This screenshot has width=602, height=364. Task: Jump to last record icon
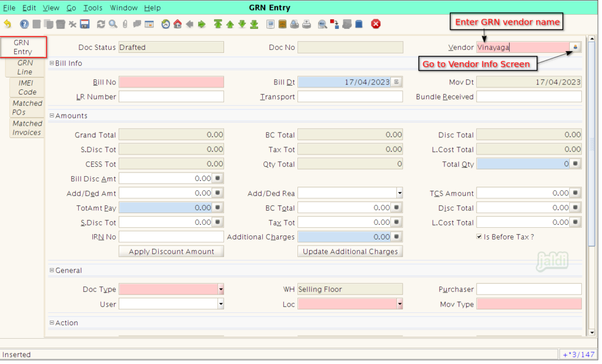254,24
